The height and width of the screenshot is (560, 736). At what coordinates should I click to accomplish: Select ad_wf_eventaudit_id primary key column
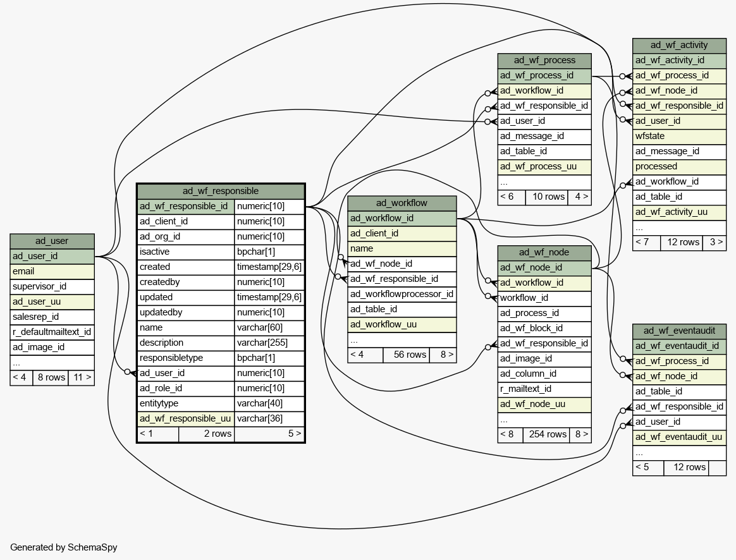point(679,346)
